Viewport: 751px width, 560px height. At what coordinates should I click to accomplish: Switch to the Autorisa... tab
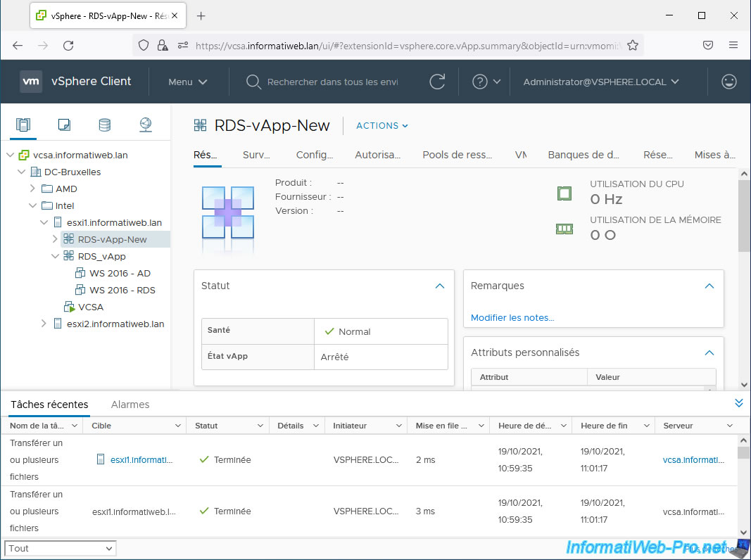click(x=377, y=155)
